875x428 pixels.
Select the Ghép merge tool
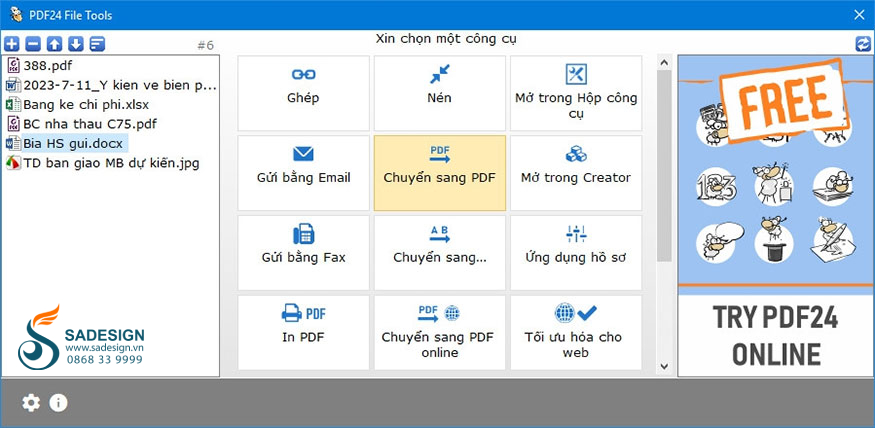click(x=304, y=93)
